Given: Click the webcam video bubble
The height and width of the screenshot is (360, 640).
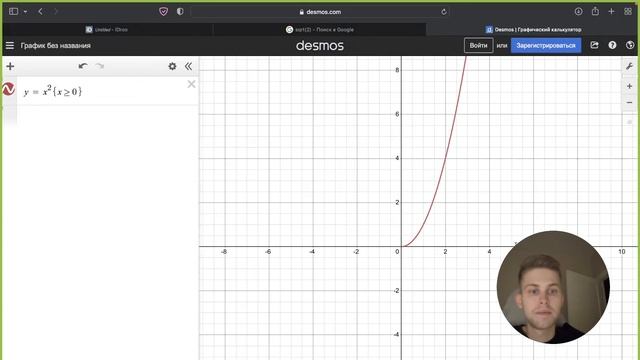Looking at the screenshot, I should (x=553, y=287).
